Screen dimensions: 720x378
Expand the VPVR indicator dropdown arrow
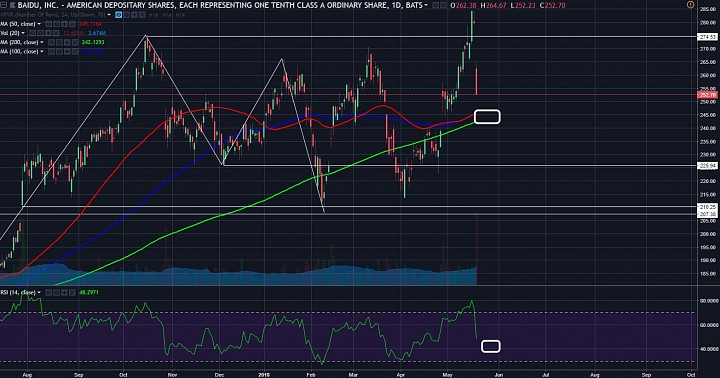[x=109, y=15]
